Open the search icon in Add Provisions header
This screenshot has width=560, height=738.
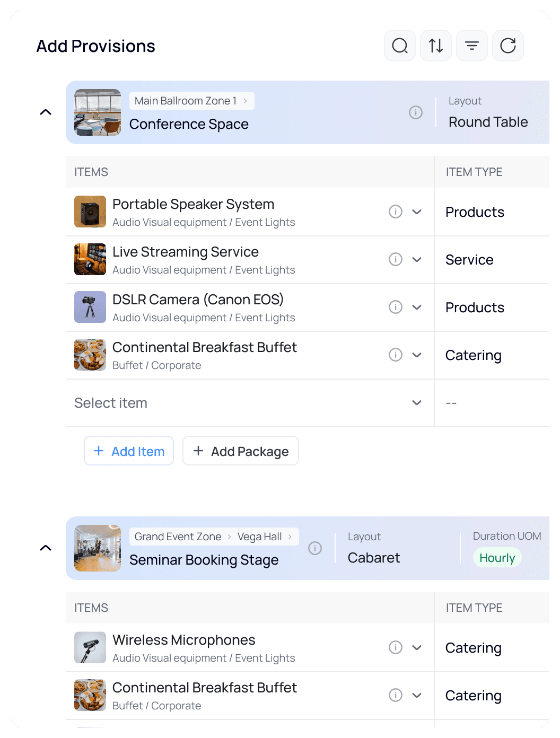point(400,46)
